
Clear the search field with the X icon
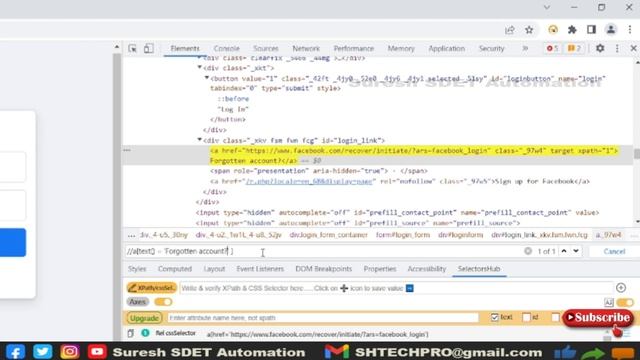[528, 251]
